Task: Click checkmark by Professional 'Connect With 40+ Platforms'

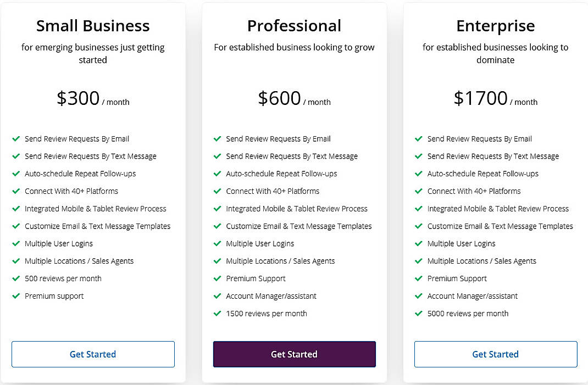Action: tap(217, 191)
